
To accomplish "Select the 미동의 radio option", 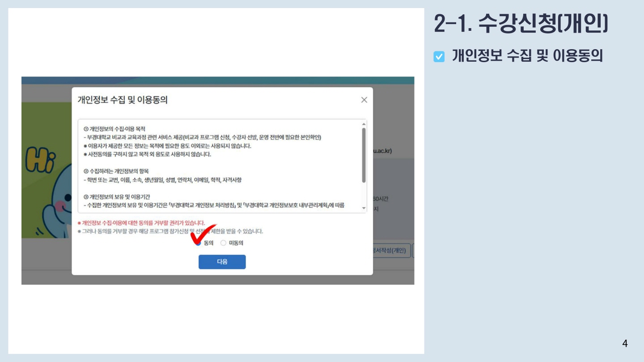I will click(223, 243).
